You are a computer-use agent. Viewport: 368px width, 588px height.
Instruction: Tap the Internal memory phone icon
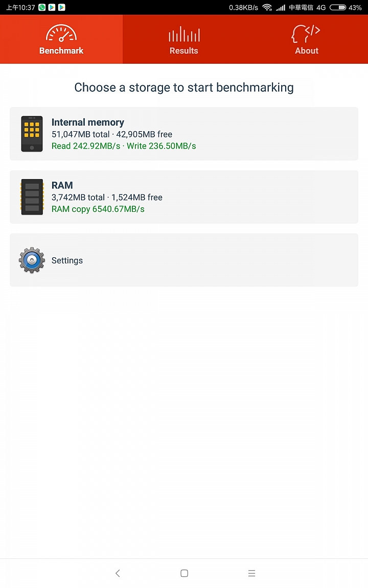pyautogui.click(x=32, y=134)
